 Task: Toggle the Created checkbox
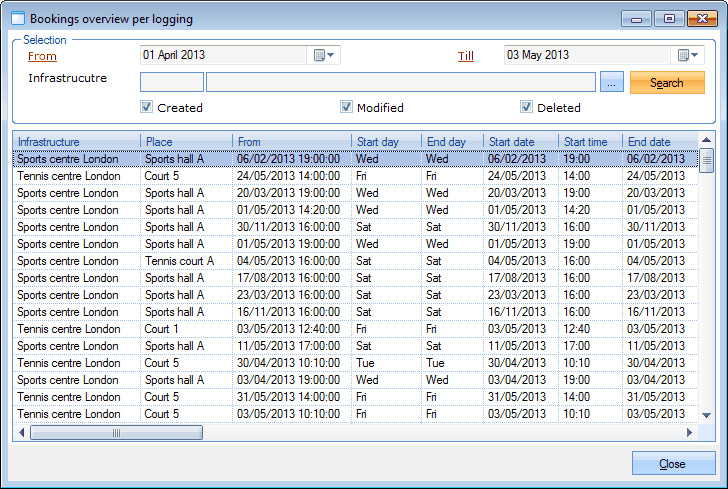(146, 107)
